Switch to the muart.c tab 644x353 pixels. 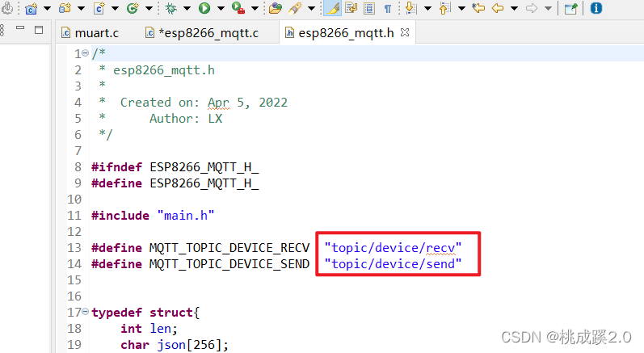click(90, 33)
